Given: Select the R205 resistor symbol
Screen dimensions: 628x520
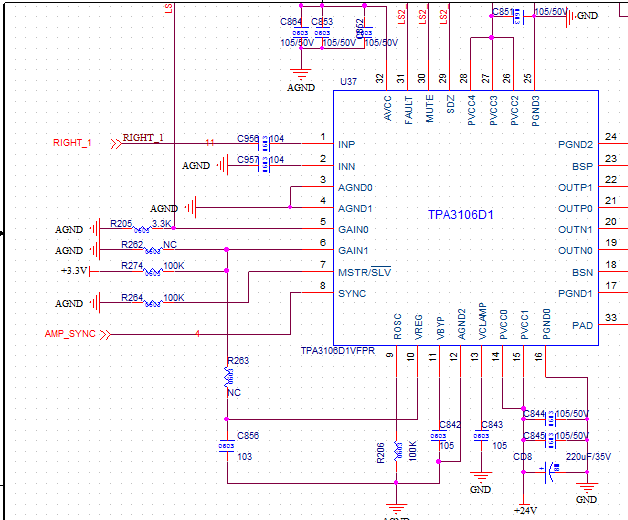Looking at the screenshot, I should 142,229.
